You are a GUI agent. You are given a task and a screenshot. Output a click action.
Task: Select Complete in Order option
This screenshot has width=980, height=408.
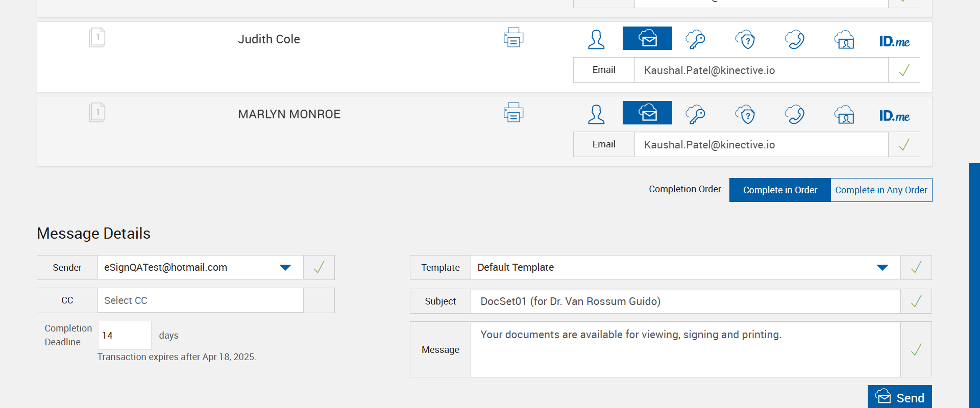click(x=780, y=190)
